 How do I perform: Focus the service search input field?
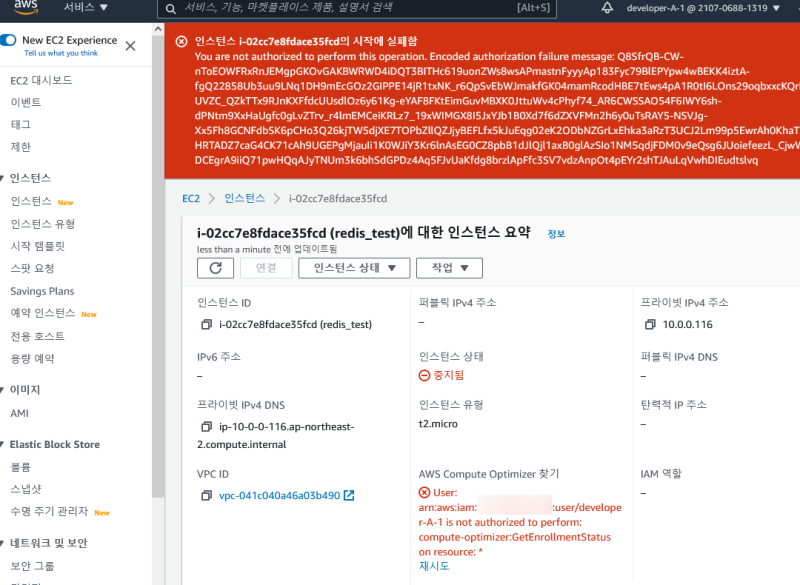[x=356, y=8]
